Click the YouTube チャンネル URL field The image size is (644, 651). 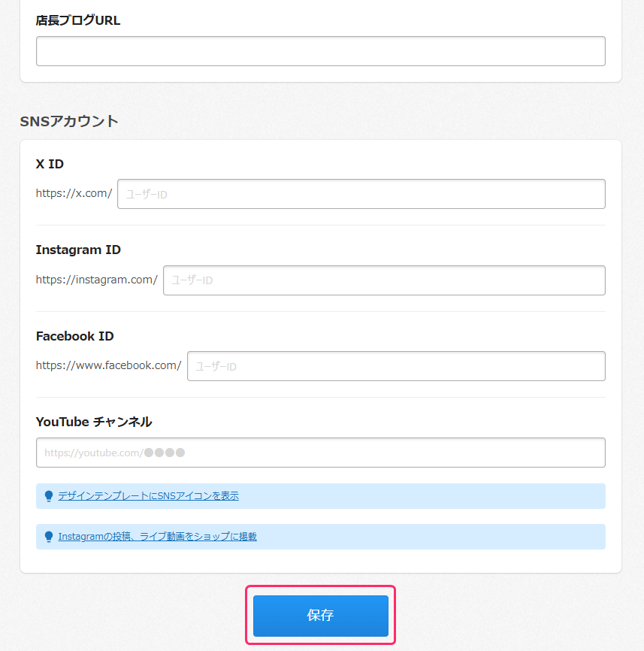pos(320,453)
